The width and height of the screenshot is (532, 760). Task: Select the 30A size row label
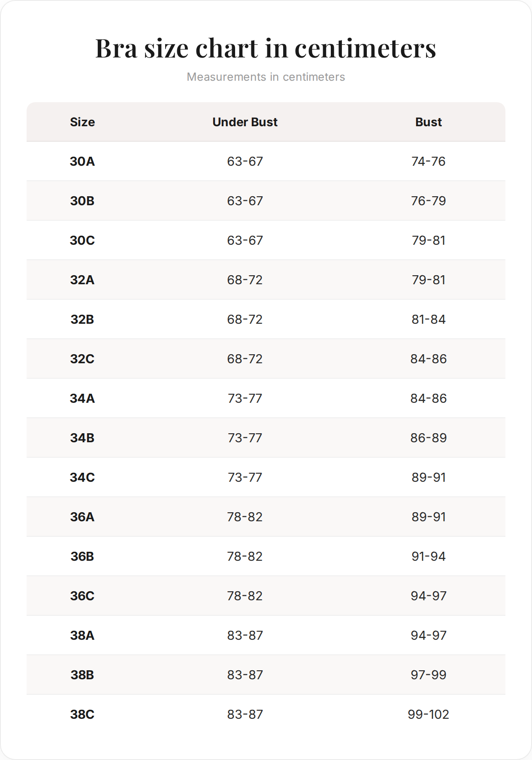(82, 161)
